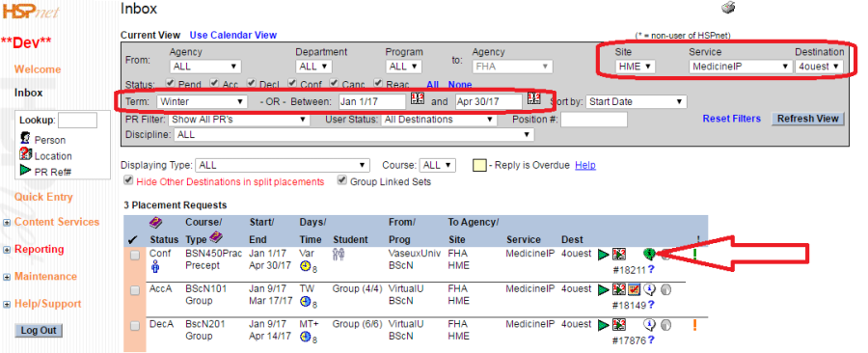Image resolution: width=868 pixels, height=353 pixels.
Task: Open the User Status dropdown
Action: pos(439,120)
